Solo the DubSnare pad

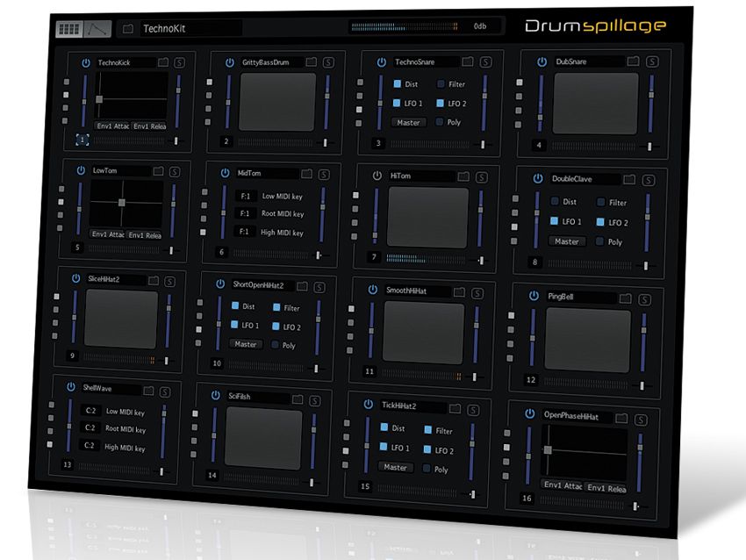[x=651, y=61]
